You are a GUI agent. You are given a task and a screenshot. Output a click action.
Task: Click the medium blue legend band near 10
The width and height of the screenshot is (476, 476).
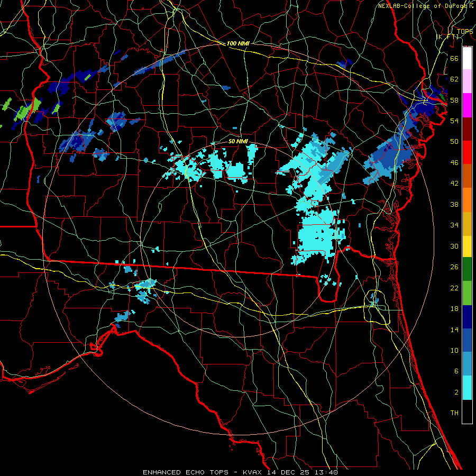click(467, 340)
